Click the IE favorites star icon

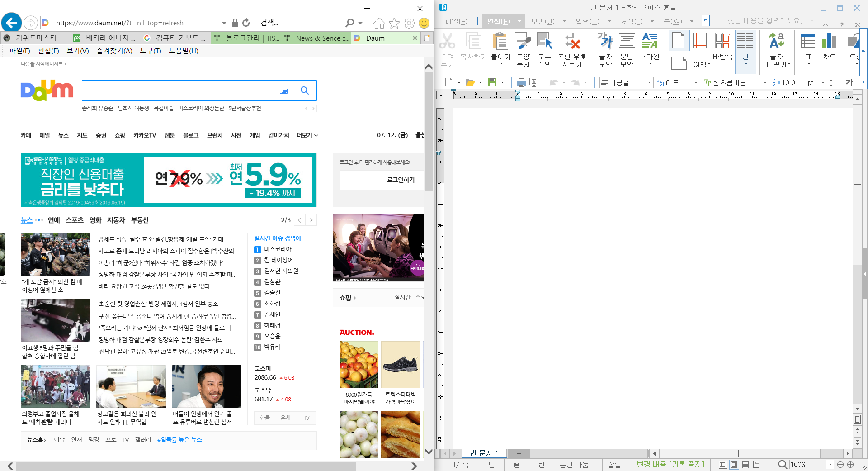(394, 23)
